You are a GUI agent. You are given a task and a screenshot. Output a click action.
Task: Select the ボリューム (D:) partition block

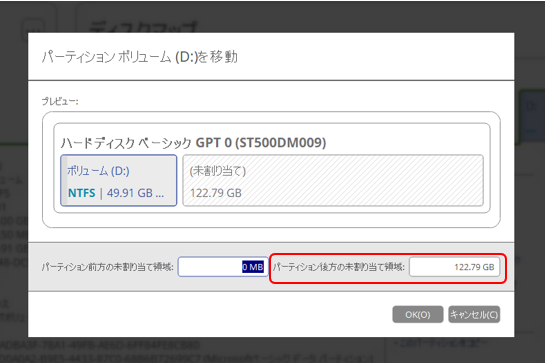(119, 181)
